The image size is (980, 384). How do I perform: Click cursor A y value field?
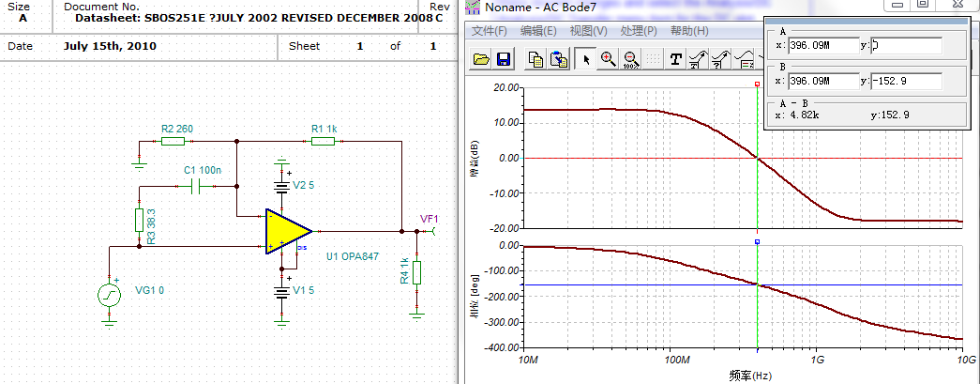click(x=906, y=46)
